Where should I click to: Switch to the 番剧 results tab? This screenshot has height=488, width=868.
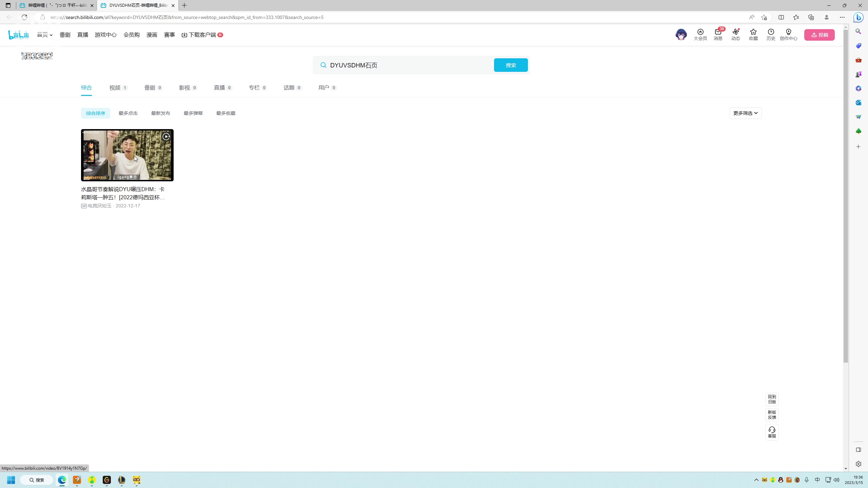(x=153, y=88)
